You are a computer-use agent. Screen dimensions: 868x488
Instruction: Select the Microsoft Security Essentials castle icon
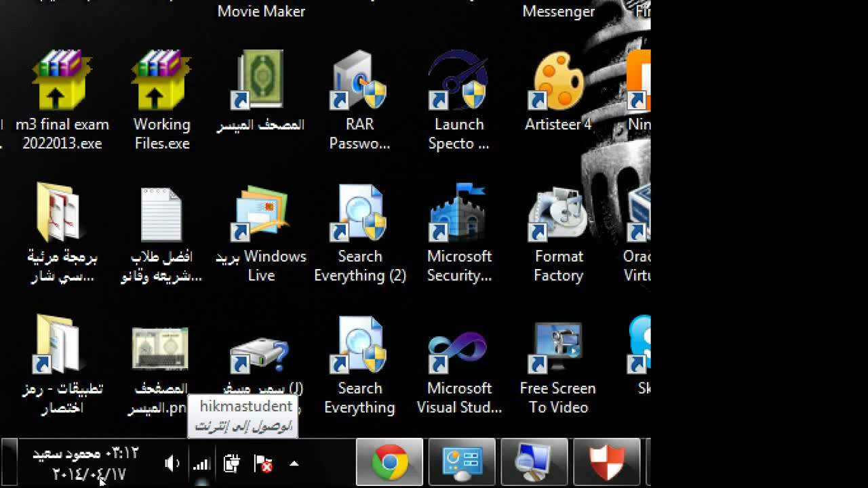[x=459, y=212]
